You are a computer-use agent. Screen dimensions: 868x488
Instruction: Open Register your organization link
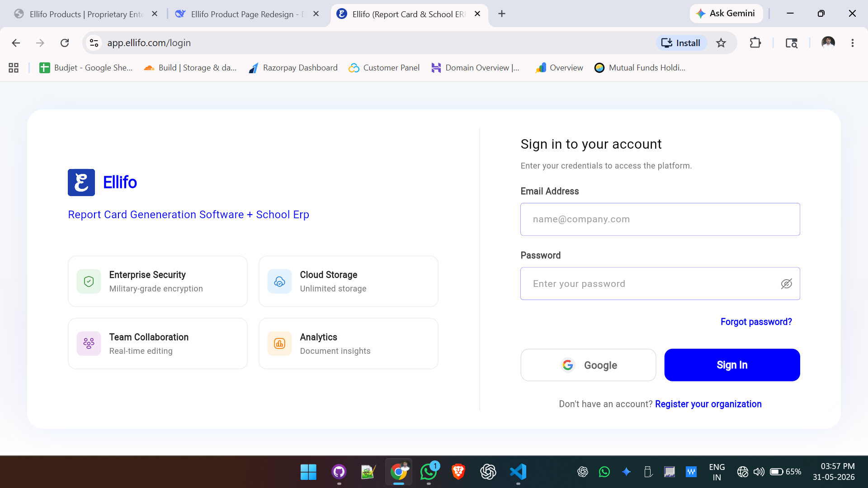(x=708, y=404)
